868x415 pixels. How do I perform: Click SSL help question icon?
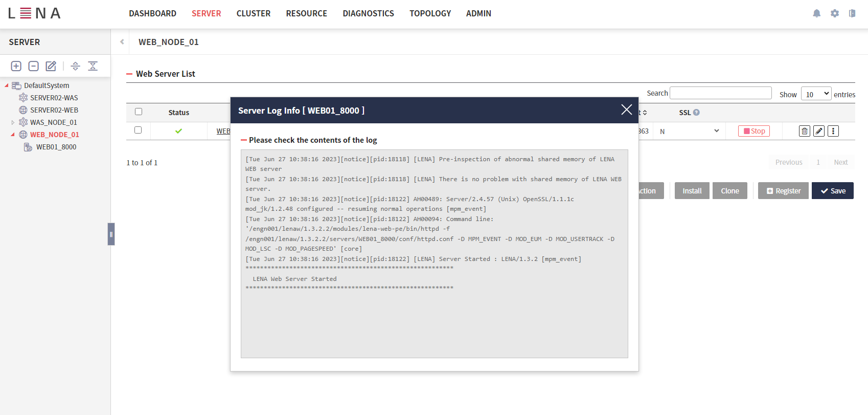(x=696, y=112)
